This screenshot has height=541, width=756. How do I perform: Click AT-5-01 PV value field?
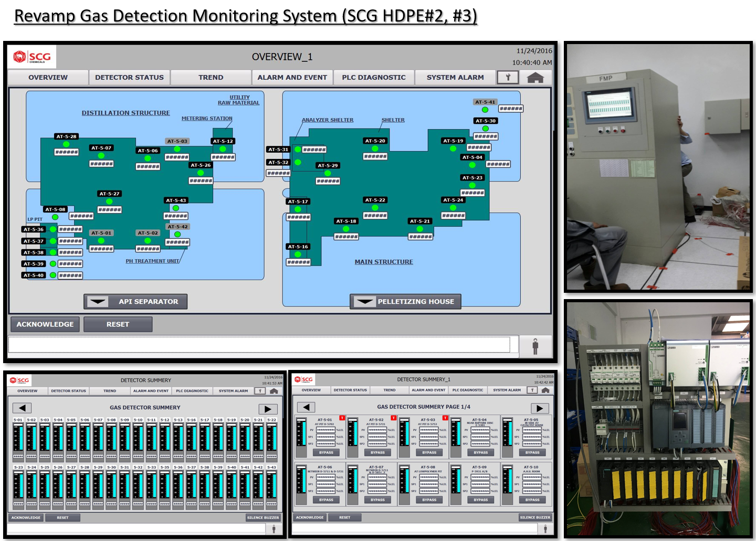coord(325,430)
